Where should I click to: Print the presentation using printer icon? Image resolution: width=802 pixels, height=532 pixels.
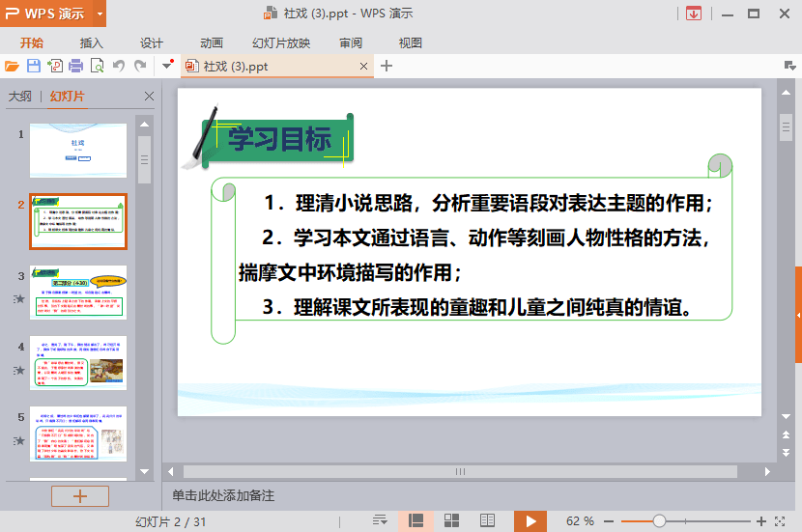click(75, 66)
